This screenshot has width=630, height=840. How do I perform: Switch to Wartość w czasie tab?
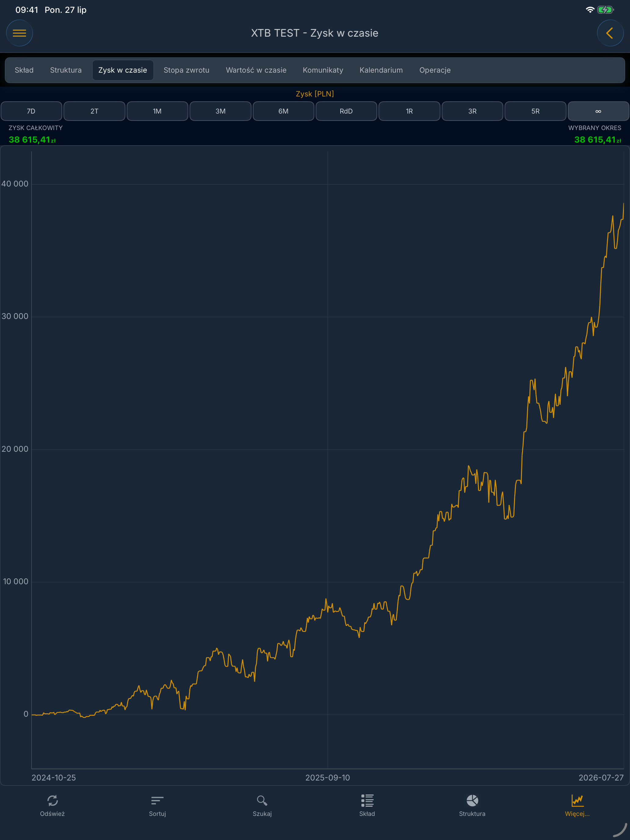click(x=256, y=70)
